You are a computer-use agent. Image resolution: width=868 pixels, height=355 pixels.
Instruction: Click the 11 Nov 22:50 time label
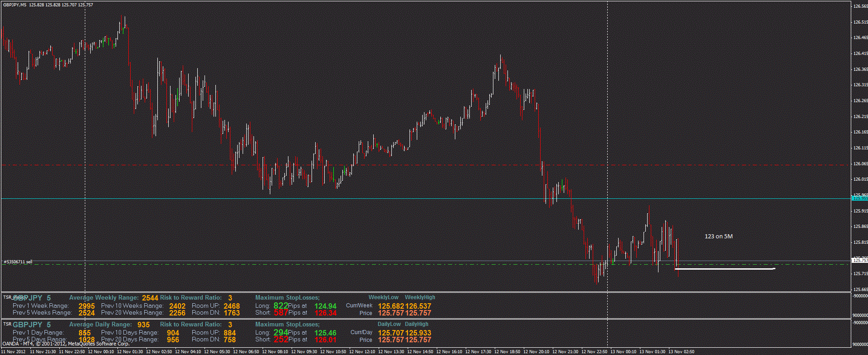(72, 352)
